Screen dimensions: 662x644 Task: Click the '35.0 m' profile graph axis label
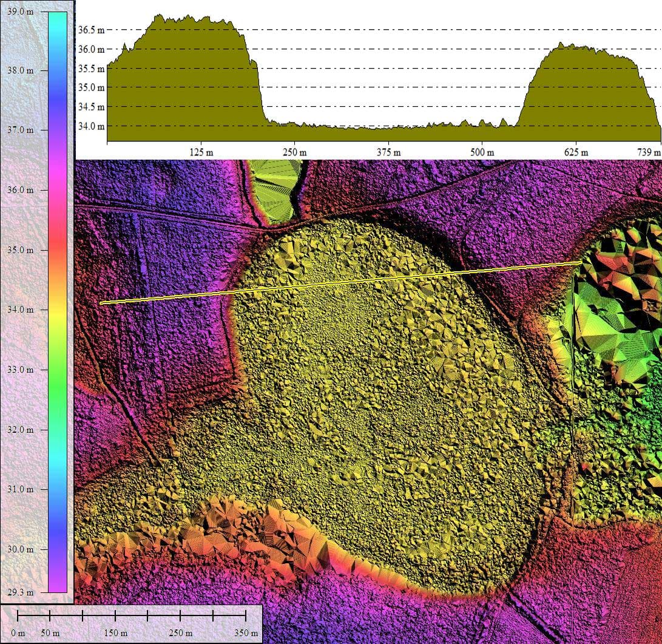(91, 88)
